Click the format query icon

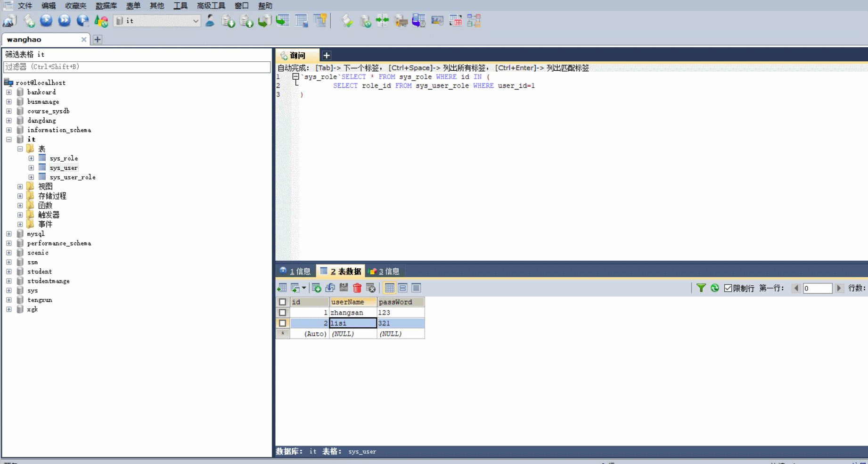pyautogui.click(x=347, y=21)
